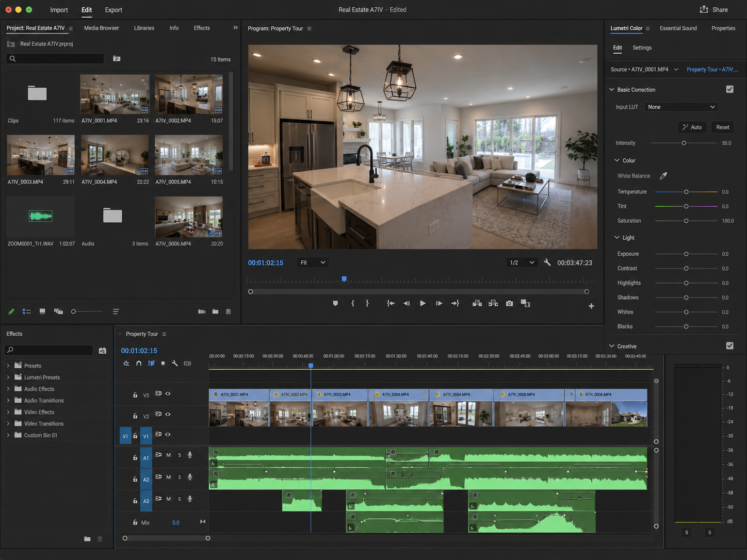
Task: Click the new search bin icon in Project panel
Action: (x=117, y=59)
